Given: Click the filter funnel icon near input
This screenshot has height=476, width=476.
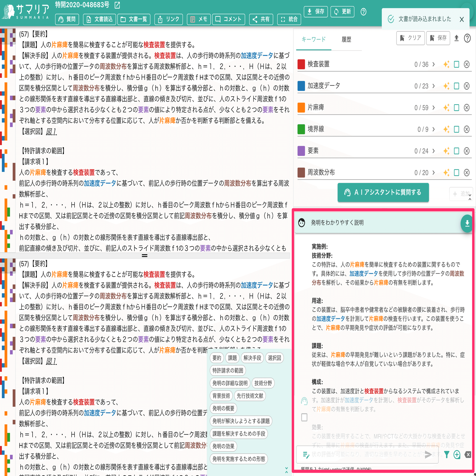Looking at the screenshot, I should click(446, 455).
